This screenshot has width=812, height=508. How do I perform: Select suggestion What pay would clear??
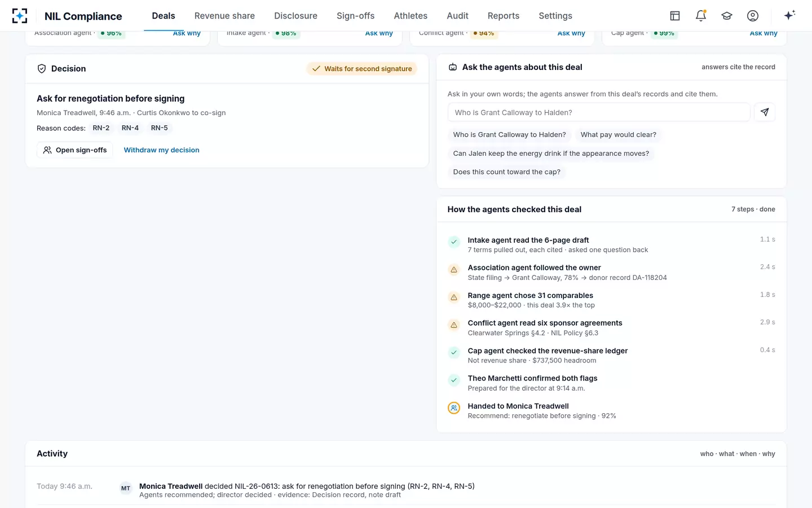(619, 135)
